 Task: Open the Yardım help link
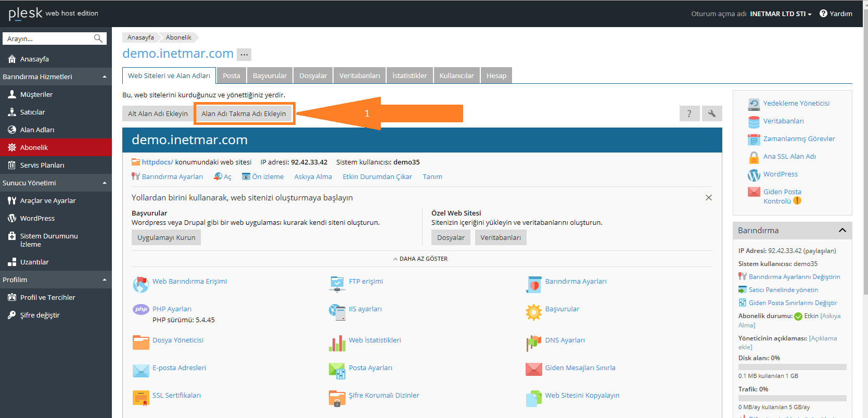point(836,14)
